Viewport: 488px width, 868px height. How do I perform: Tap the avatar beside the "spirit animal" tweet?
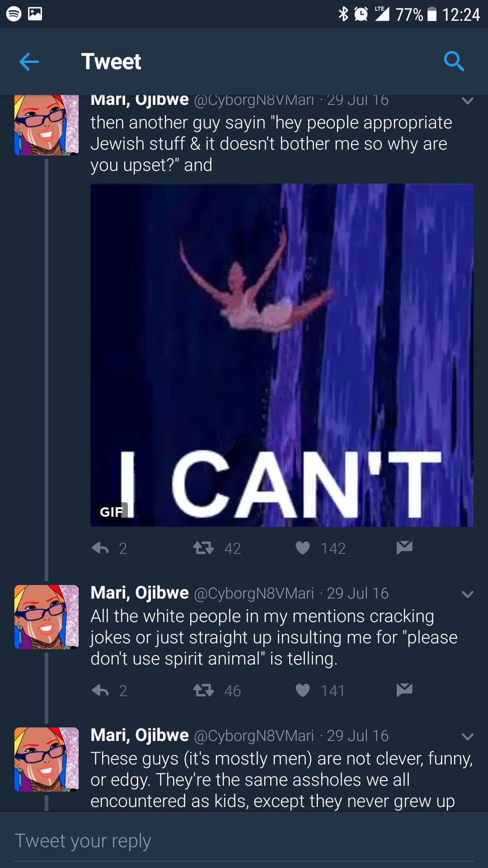coord(47,617)
